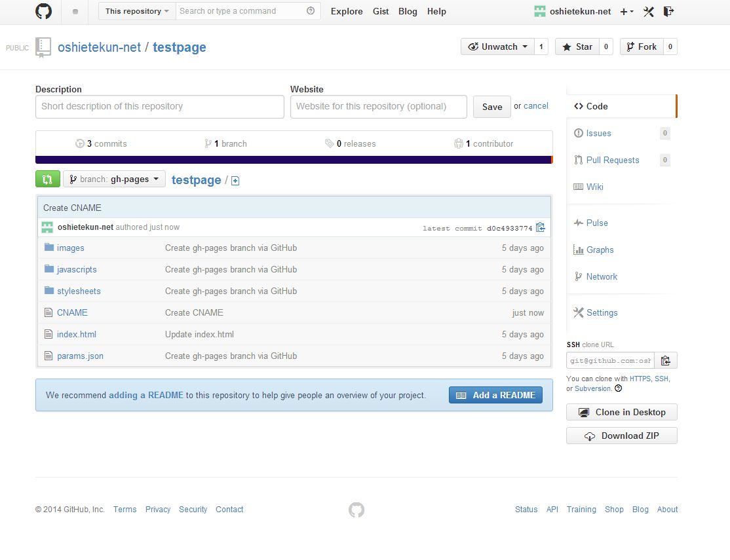The height and width of the screenshot is (560, 730).
Task: Open Gist in top navigation
Action: [381, 11]
